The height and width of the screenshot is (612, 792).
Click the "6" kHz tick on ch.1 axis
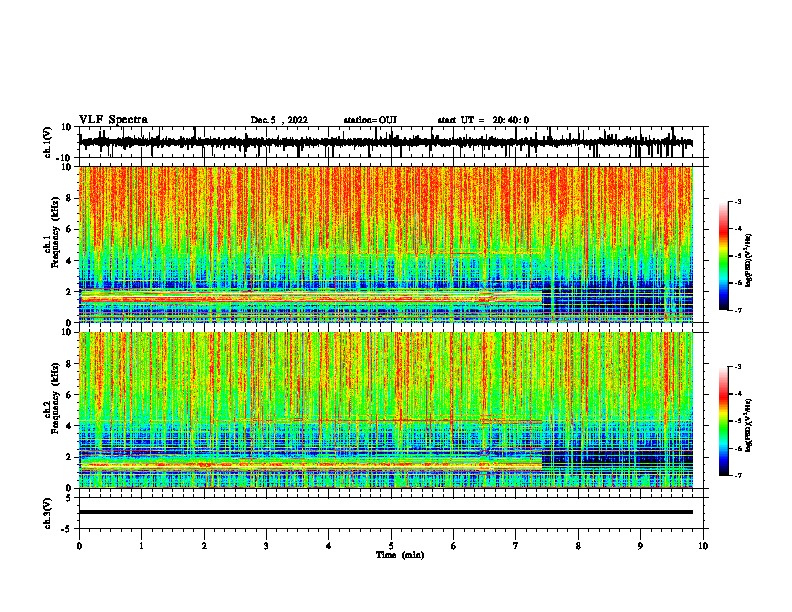(69, 230)
